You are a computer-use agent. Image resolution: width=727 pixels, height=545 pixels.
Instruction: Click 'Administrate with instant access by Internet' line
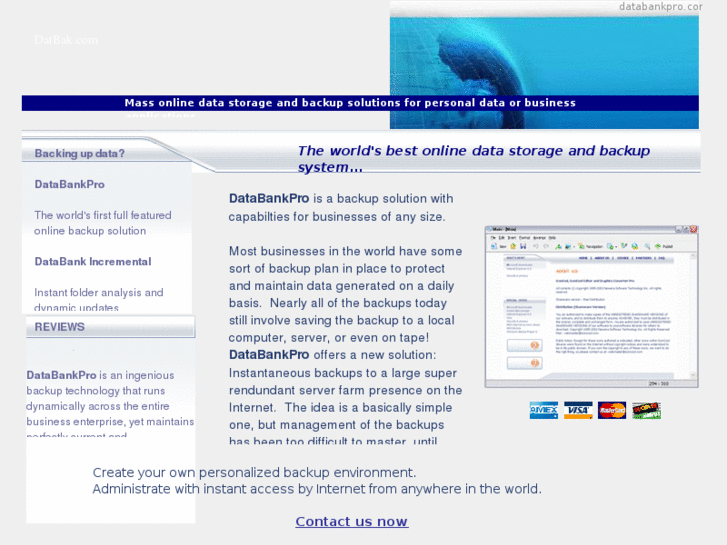(x=317, y=489)
